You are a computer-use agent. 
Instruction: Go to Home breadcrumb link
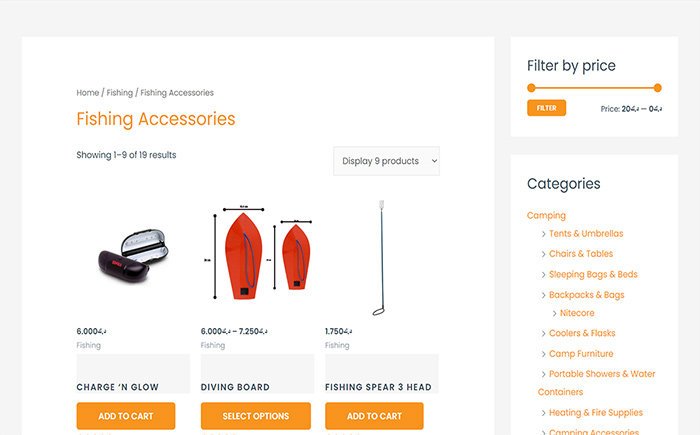tap(88, 93)
